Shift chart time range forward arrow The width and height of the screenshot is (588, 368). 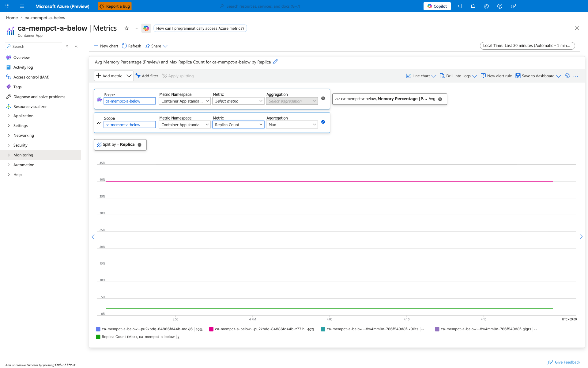581,237
